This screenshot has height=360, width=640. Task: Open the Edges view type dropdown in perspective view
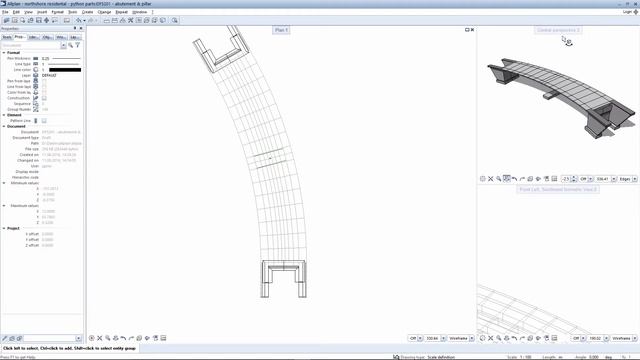coord(635,179)
